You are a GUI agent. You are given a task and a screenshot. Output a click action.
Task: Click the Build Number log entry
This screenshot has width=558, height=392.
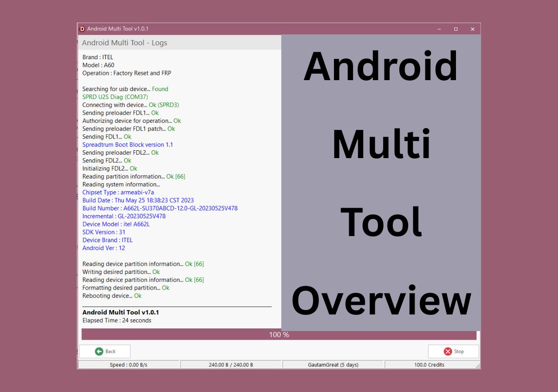click(160, 208)
